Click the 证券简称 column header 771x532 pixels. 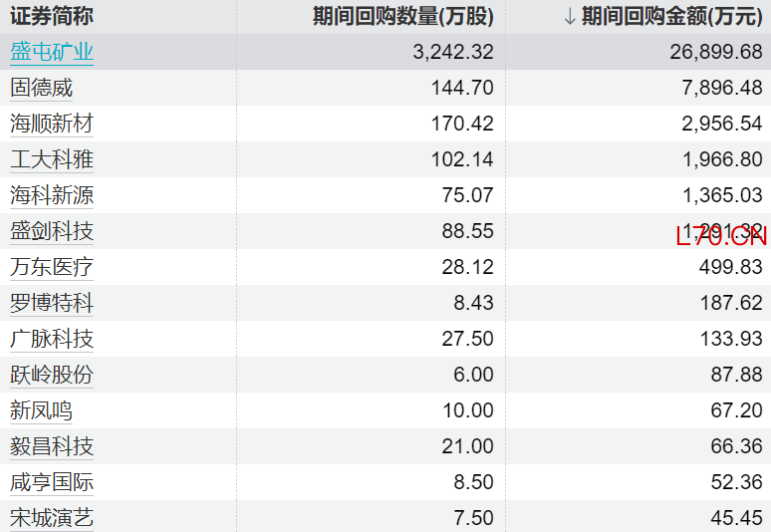click(52, 16)
